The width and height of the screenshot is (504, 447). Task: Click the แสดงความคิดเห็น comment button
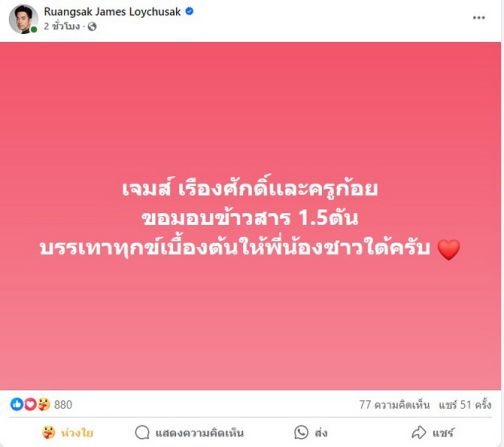[x=190, y=433]
